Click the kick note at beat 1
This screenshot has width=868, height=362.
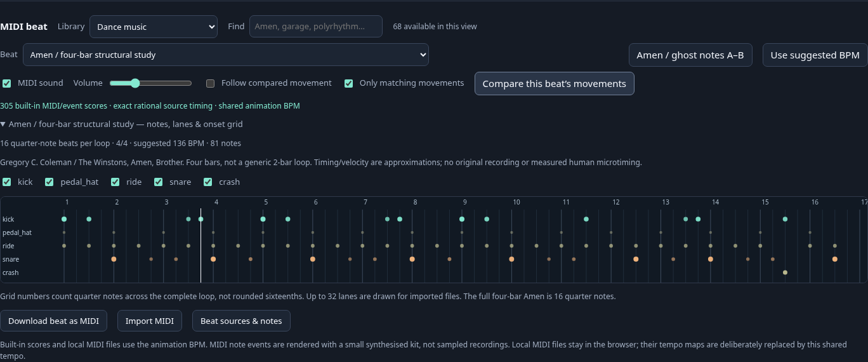(x=64, y=219)
